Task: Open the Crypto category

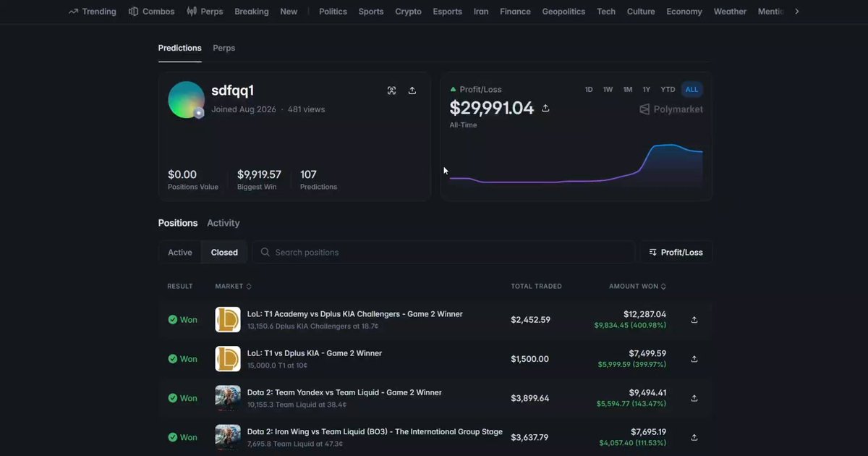Action: coord(408,12)
